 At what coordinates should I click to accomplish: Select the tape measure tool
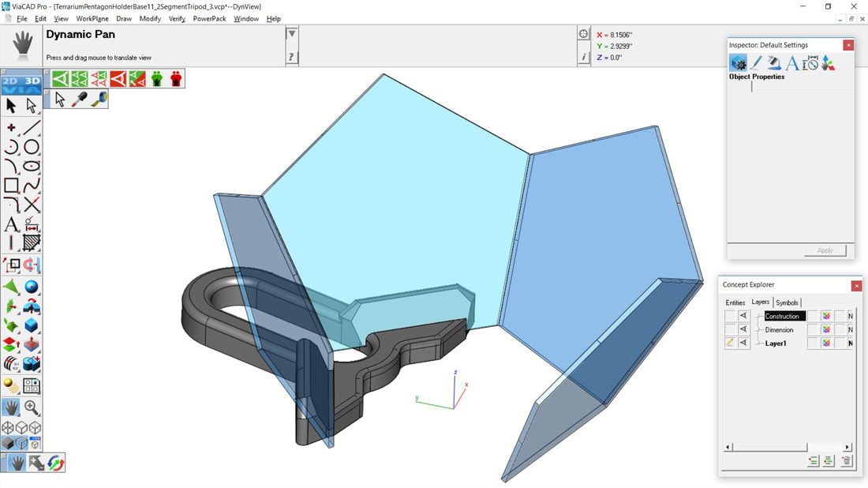[99, 99]
